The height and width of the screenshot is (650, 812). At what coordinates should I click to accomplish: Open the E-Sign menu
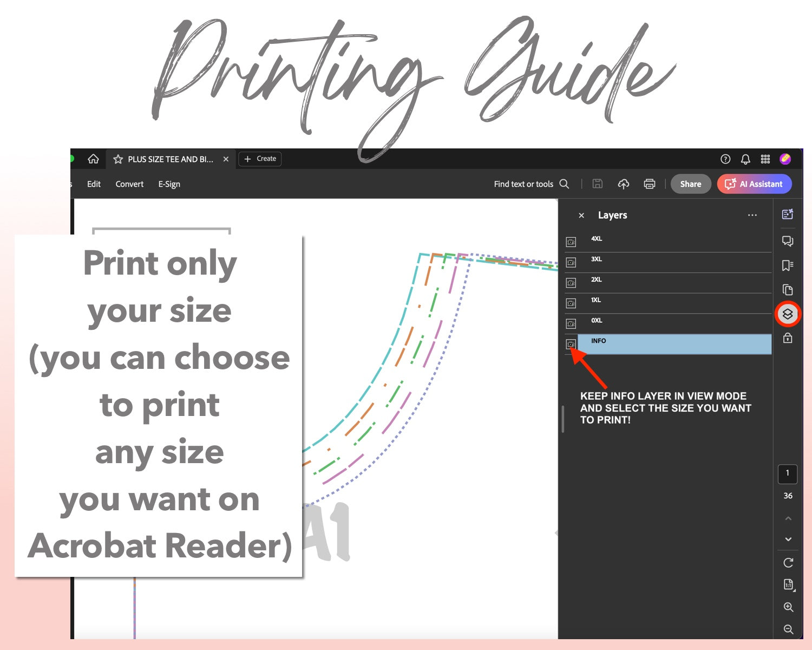(169, 184)
